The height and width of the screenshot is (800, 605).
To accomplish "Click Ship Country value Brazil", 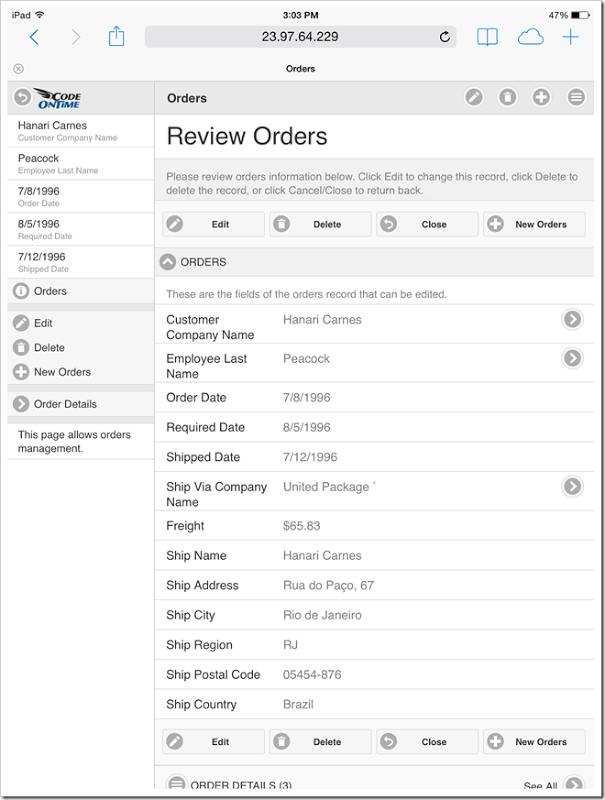I will click(x=298, y=704).
